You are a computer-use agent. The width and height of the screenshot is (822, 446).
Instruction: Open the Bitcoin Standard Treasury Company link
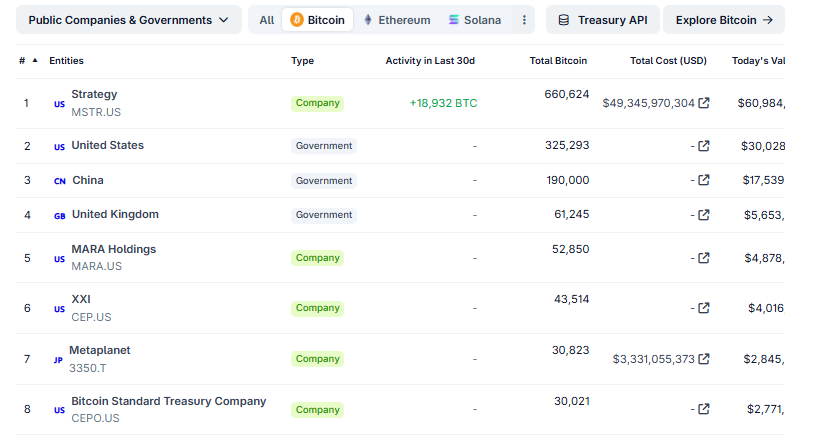tap(169, 401)
